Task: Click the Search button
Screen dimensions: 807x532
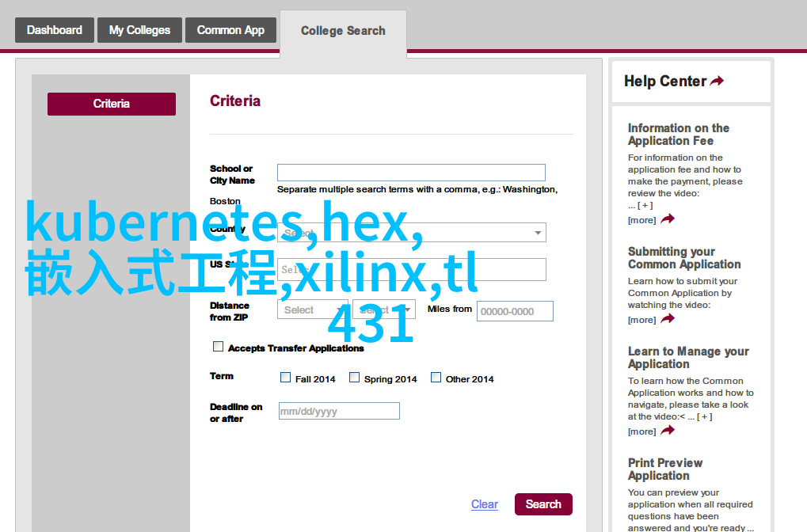Action: (543, 504)
